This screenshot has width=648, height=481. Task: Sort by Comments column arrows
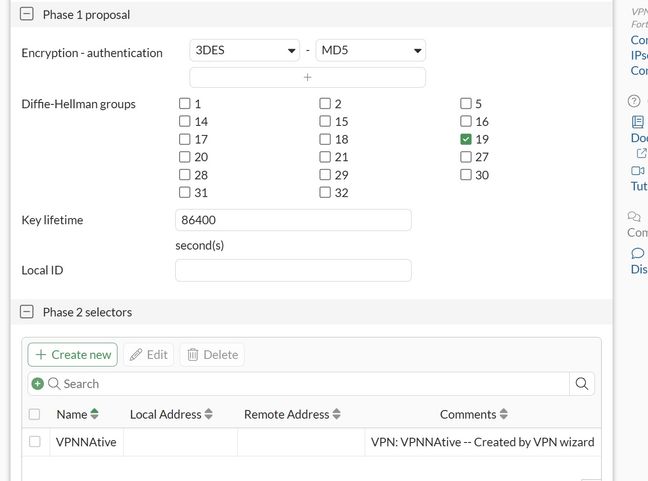tap(504, 414)
